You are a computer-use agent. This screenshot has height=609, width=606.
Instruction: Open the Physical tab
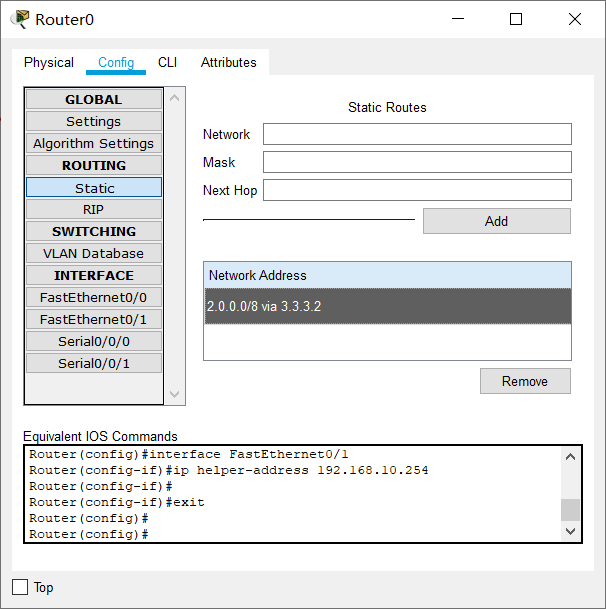point(49,63)
